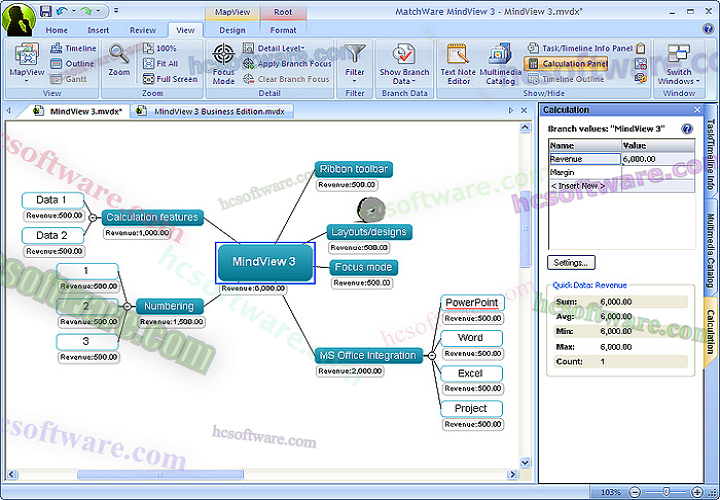The width and height of the screenshot is (720, 500).
Task: Select the Data 1 sub-branch
Action: pos(52,200)
